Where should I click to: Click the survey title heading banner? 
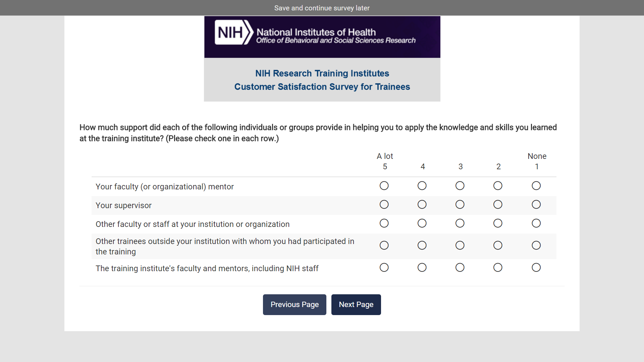pos(322,80)
